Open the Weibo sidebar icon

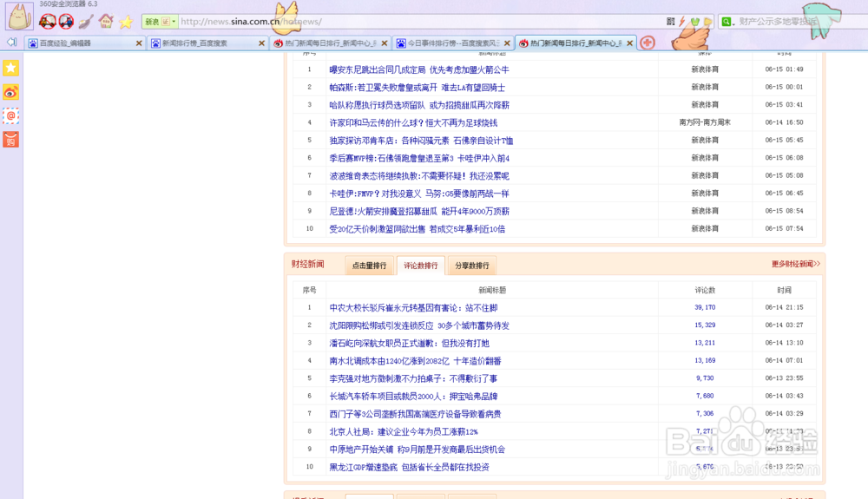point(11,92)
